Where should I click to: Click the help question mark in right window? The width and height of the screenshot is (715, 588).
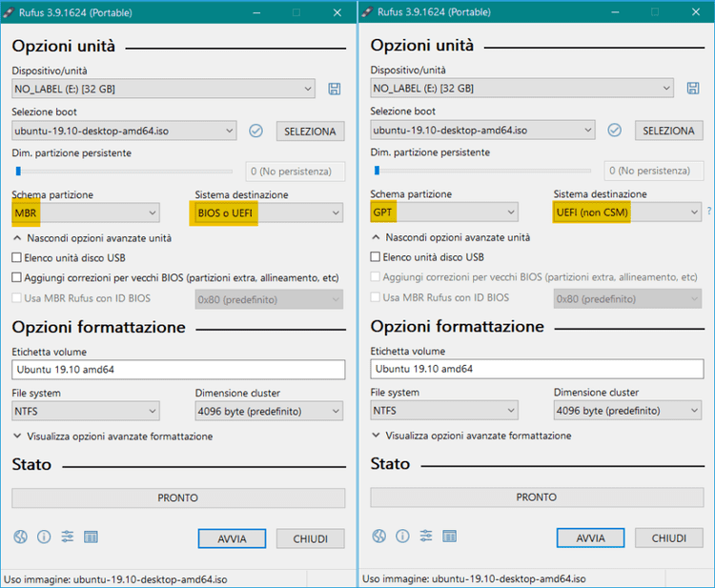click(709, 211)
